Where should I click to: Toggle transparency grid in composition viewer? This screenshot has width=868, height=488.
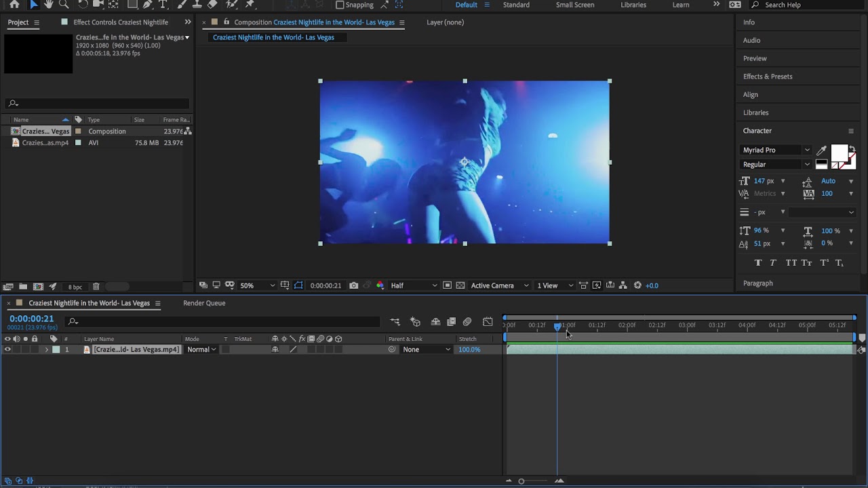tap(460, 285)
